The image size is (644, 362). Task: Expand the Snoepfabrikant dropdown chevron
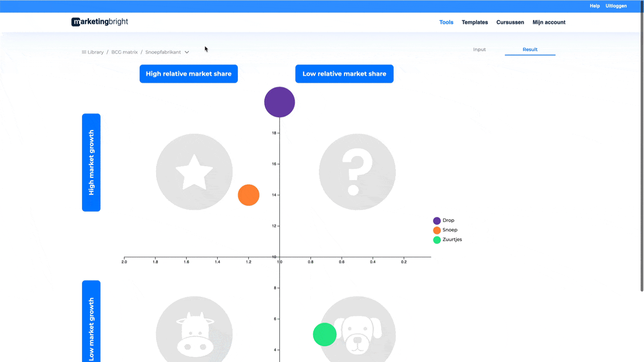pos(187,52)
